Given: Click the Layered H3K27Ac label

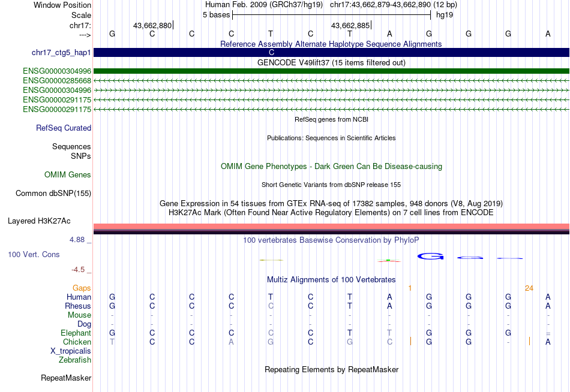Looking at the screenshot, I should coord(39,221).
